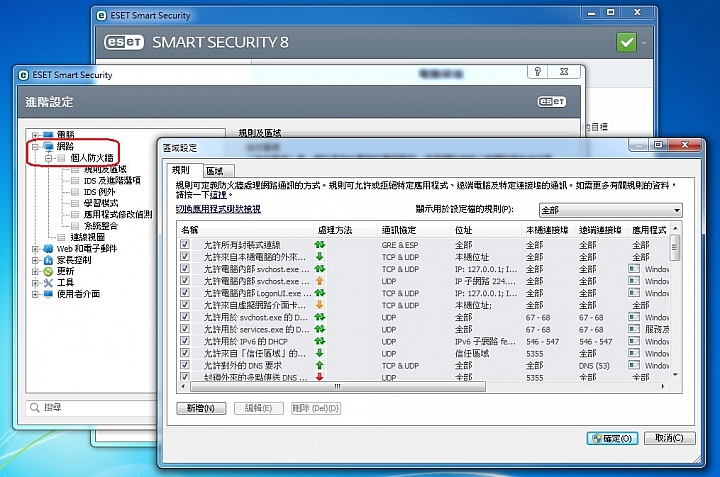Expand the Web 和電子郵件 tree node
Viewport: 720px width, 477px height.
coord(35,249)
